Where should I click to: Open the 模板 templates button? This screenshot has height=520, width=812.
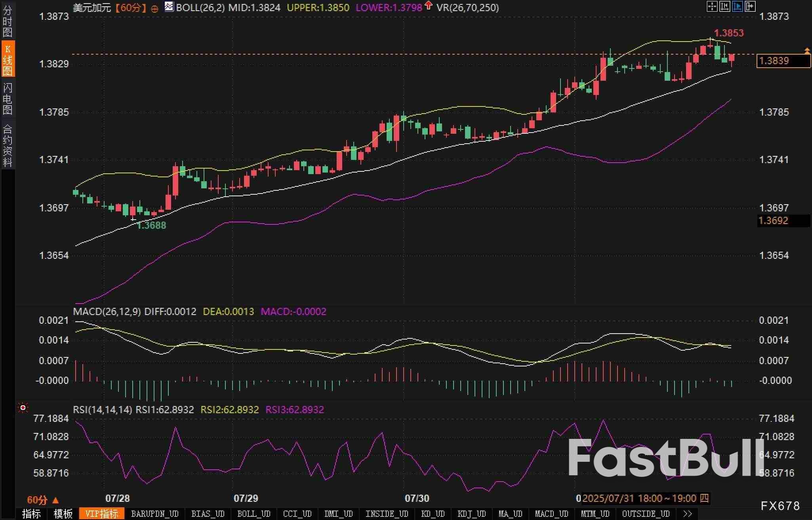tap(63, 514)
